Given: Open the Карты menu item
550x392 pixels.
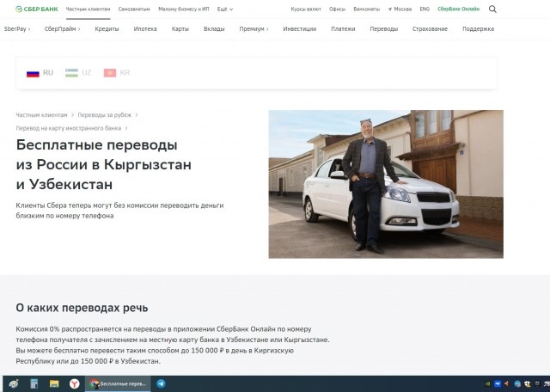Looking at the screenshot, I should click(x=180, y=29).
